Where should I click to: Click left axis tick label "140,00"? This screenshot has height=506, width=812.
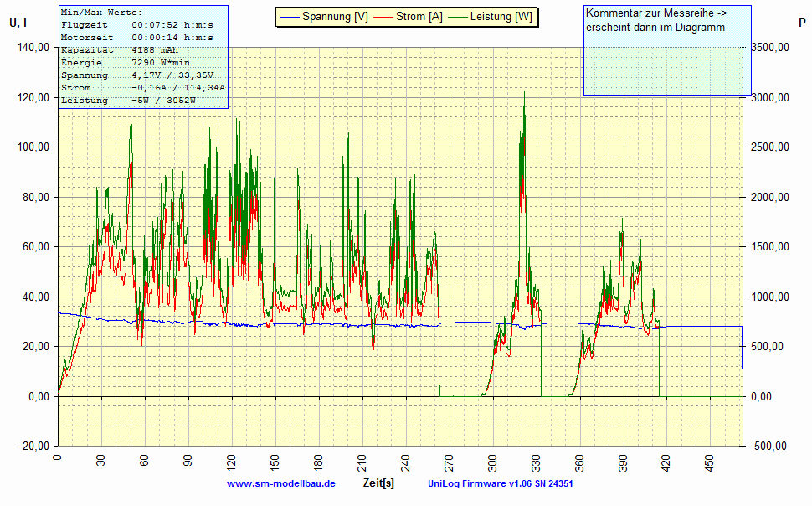click(33, 47)
